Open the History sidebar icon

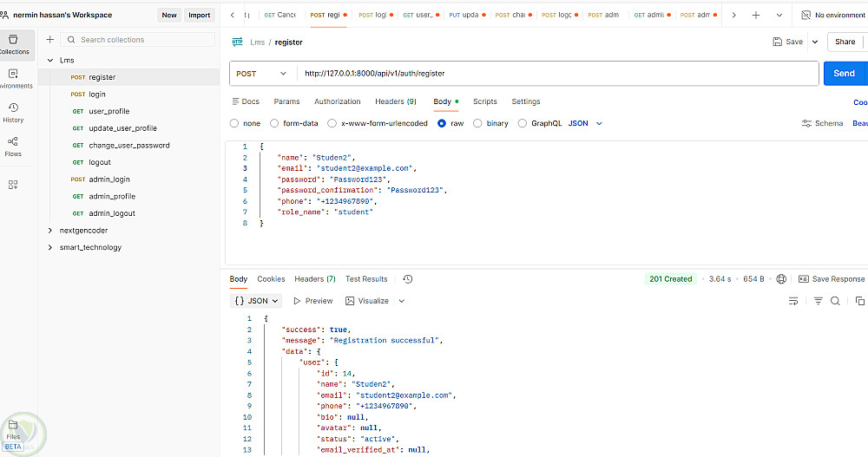click(x=13, y=112)
